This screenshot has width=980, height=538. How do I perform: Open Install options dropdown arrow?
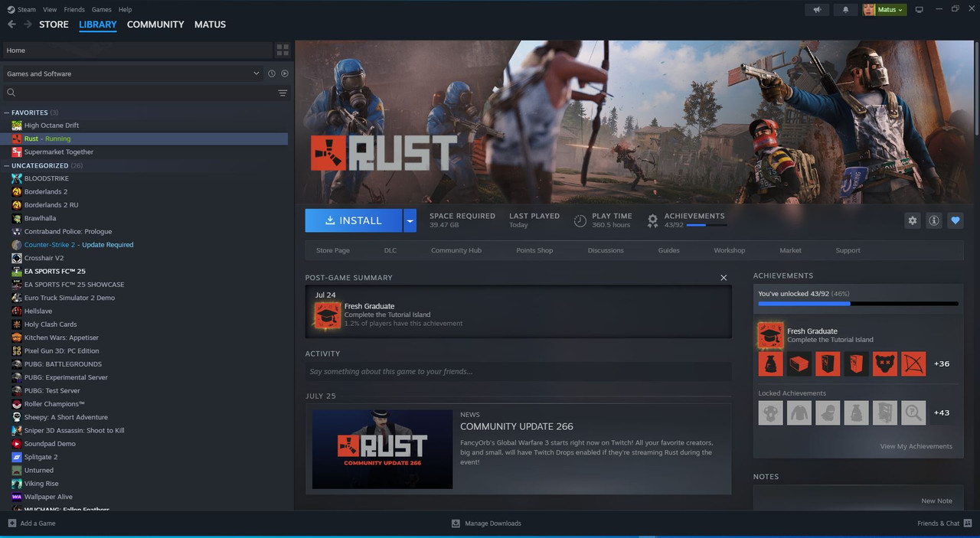point(410,220)
